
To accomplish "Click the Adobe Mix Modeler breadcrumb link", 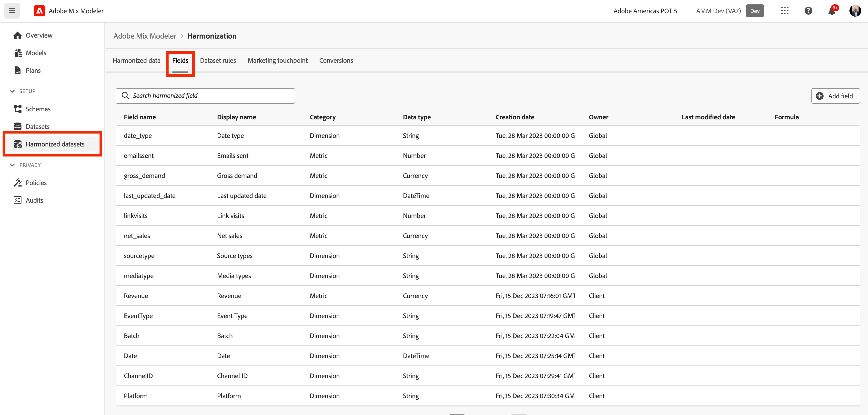I will pos(145,36).
